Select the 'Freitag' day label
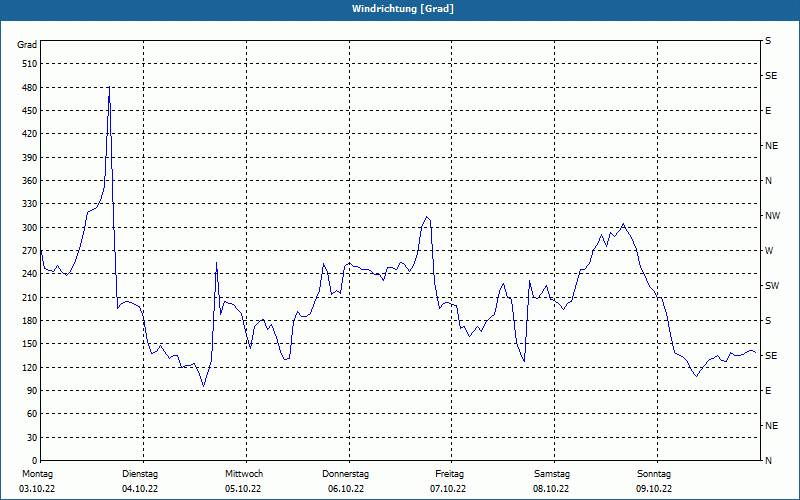Viewport: 800px width, 500px height. pyautogui.click(x=449, y=474)
